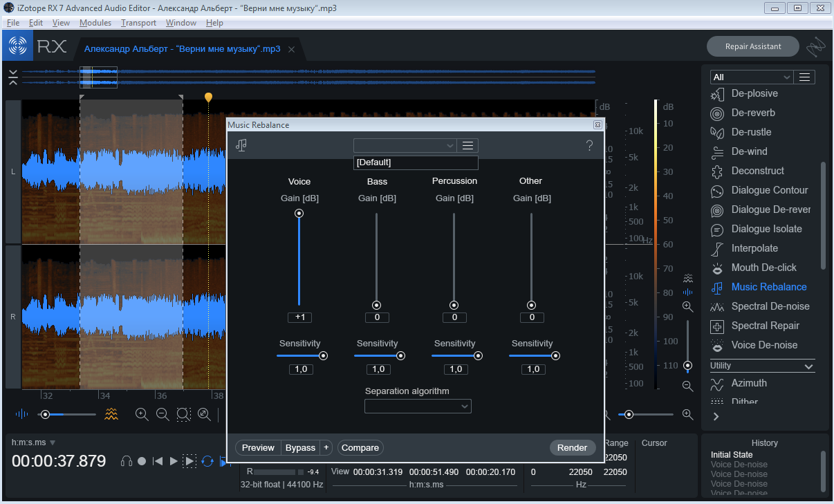Click the Render button
834x504 pixels.
572,448
